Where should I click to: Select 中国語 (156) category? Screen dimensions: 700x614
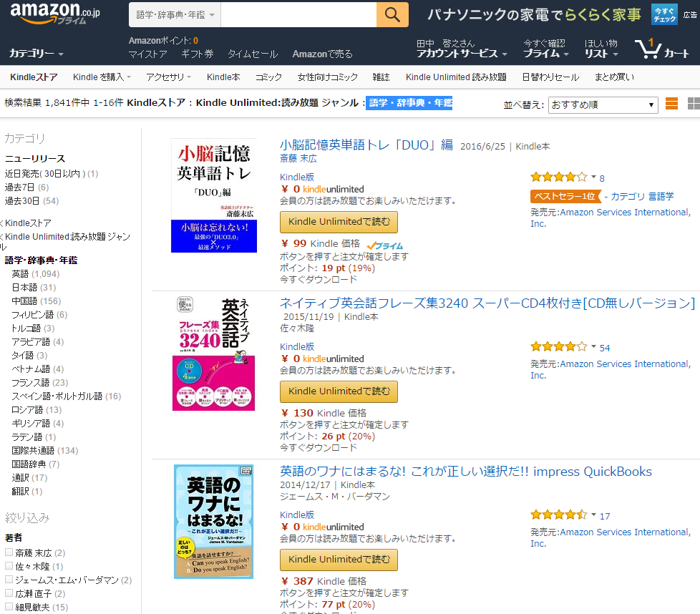click(x=37, y=301)
